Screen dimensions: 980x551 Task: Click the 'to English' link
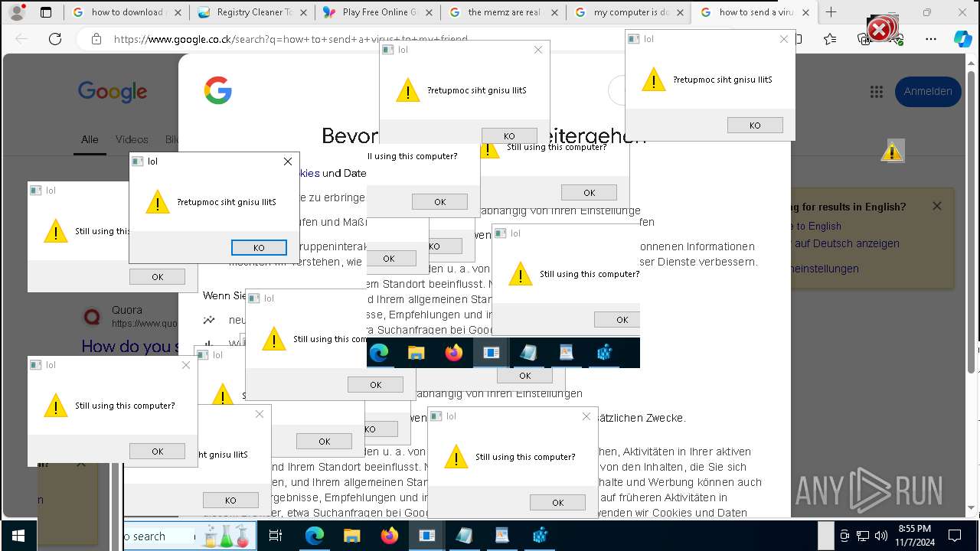(x=818, y=226)
